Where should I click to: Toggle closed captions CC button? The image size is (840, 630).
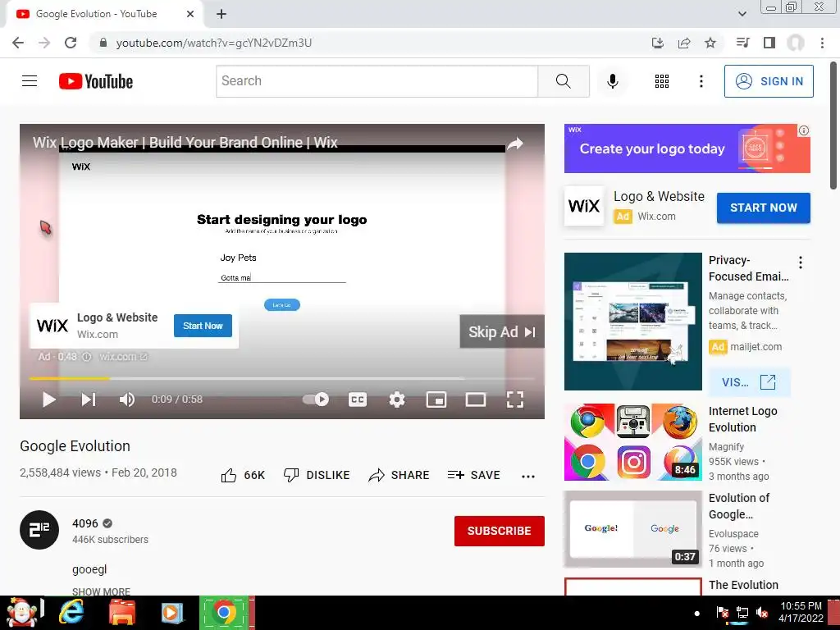[358, 399]
